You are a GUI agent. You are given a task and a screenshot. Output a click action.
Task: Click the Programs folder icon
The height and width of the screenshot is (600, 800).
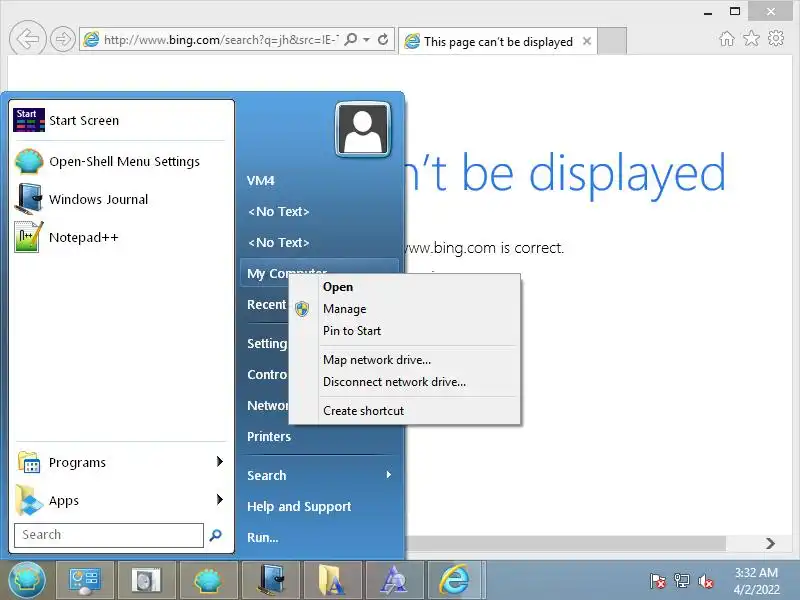tap(29, 462)
